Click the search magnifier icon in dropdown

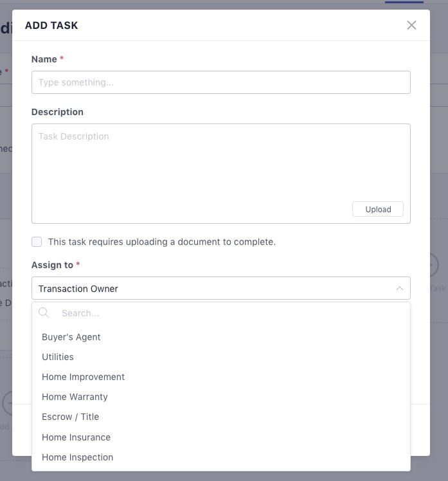[44, 313]
